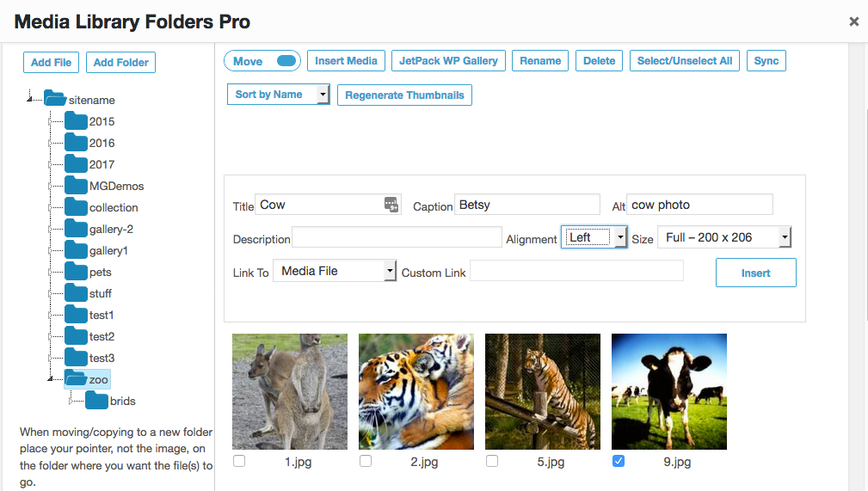Check the 1.jpg checkbox
Image resolution: width=868 pixels, height=491 pixels.
(239, 461)
